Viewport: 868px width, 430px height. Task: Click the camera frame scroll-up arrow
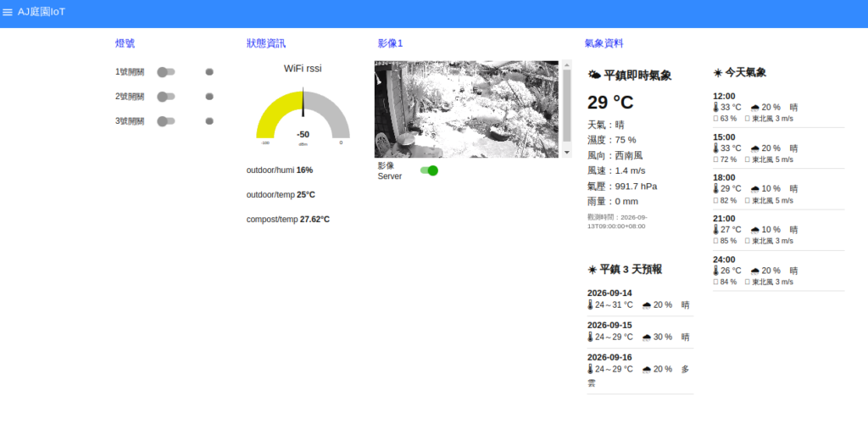566,64
